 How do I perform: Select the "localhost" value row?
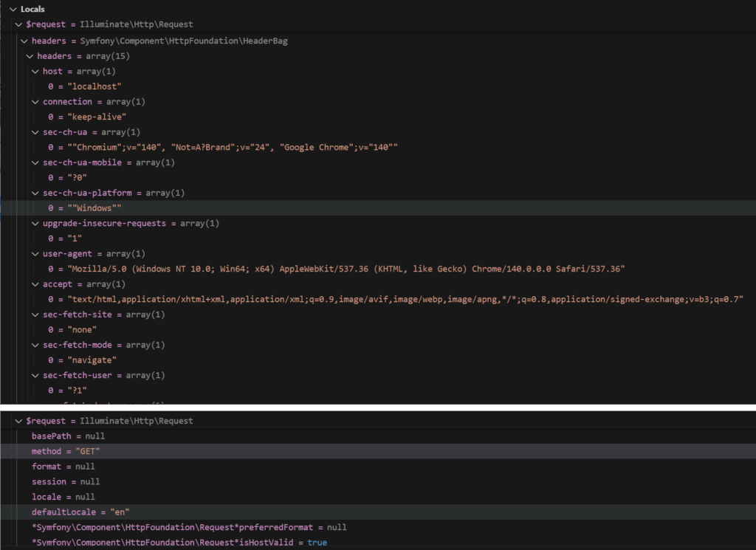(x=378, y=86)
